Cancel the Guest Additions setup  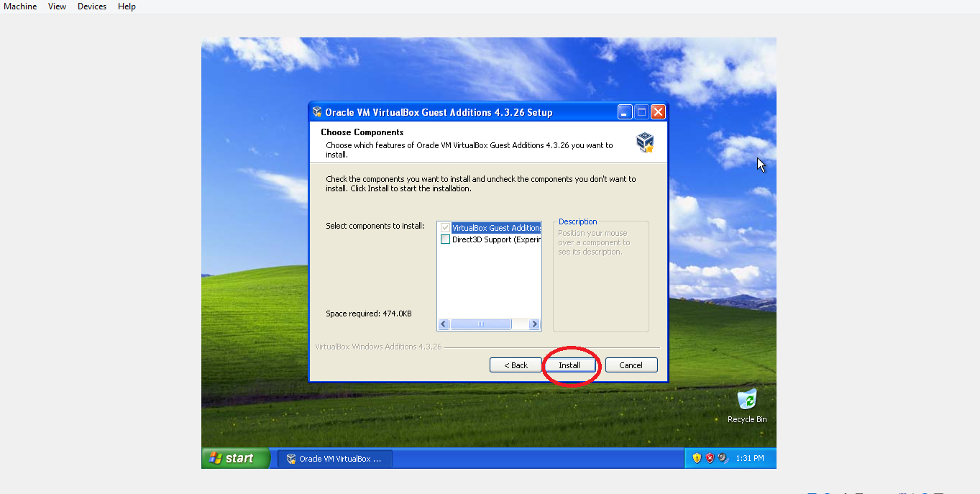[631, 365]
